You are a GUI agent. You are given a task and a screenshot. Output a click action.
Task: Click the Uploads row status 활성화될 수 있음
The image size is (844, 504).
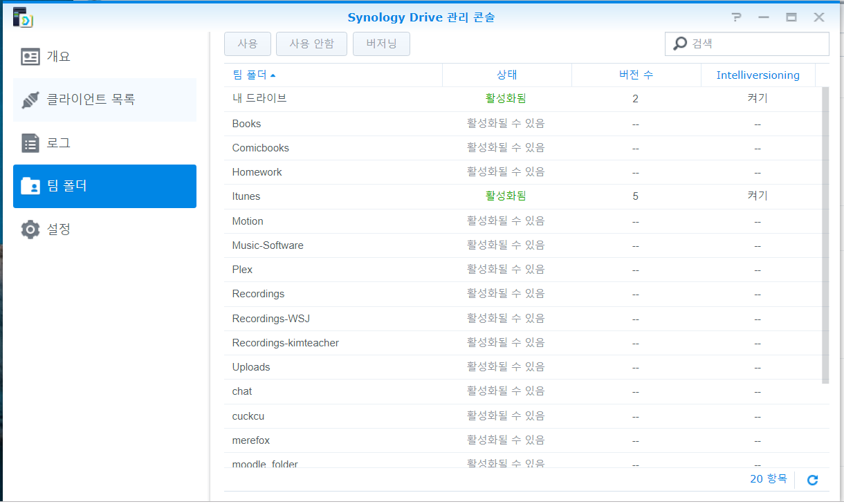pyautogui.click(x=506, y=367)
